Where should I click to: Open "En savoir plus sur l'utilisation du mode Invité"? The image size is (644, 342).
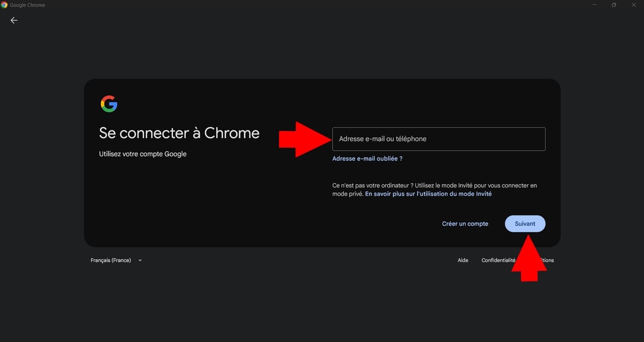tap(428, 194)
